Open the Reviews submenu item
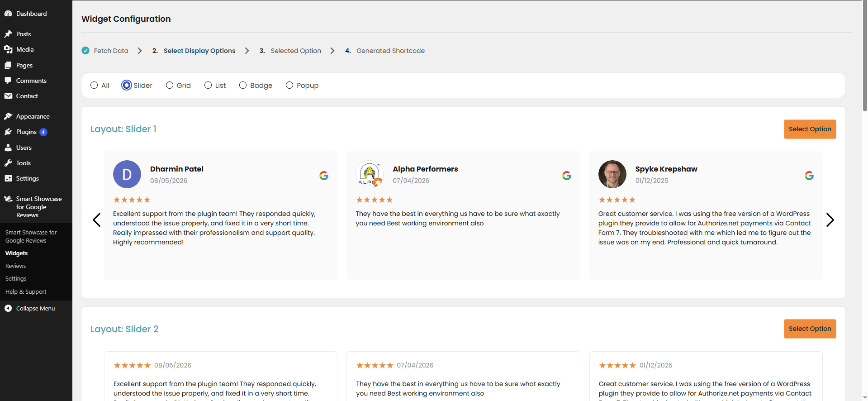868x401 pixels. (x=16, y=266)
